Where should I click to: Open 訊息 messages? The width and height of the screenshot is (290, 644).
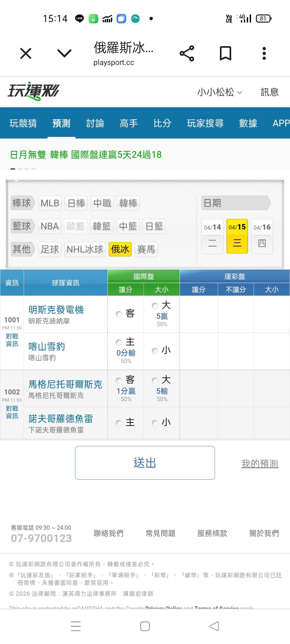point(270,92)
